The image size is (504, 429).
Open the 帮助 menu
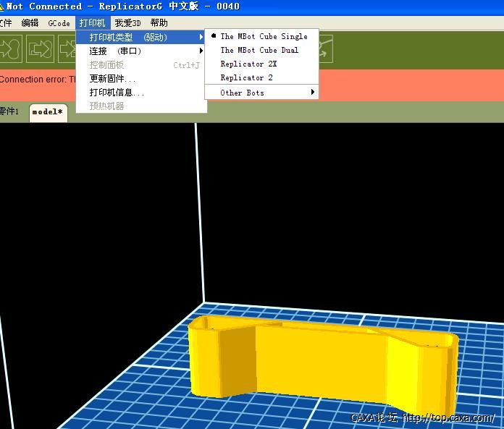click(x=159, y=22)
